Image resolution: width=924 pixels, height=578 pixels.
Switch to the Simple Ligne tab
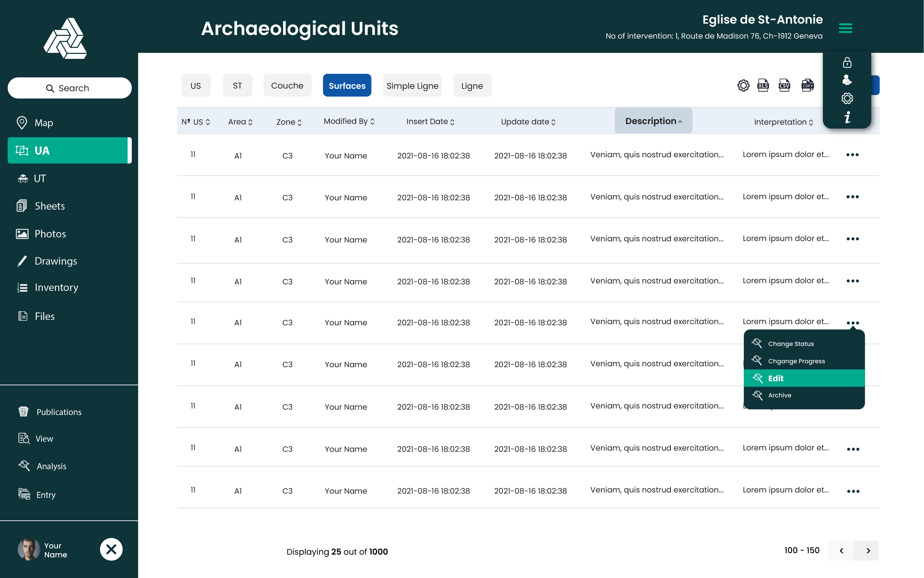click(x=412, y=86)
